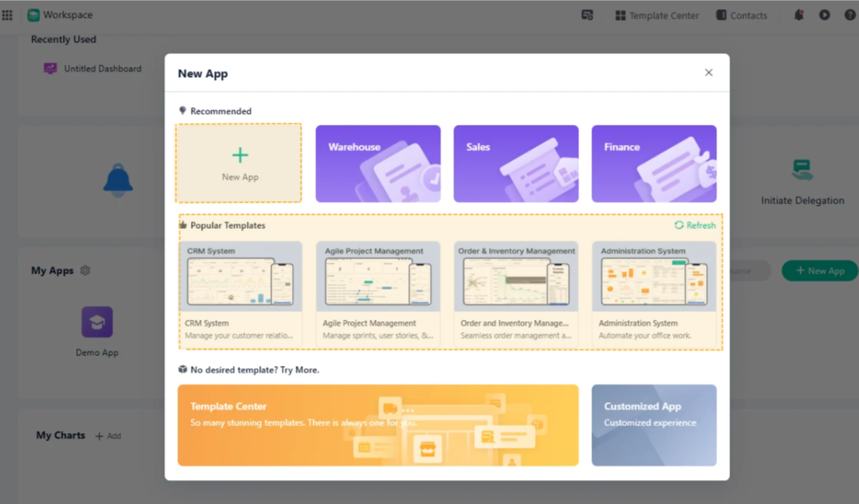Open the help question mark icon
The height and width of the screenshot is (504, 859).
coord(851,15)
